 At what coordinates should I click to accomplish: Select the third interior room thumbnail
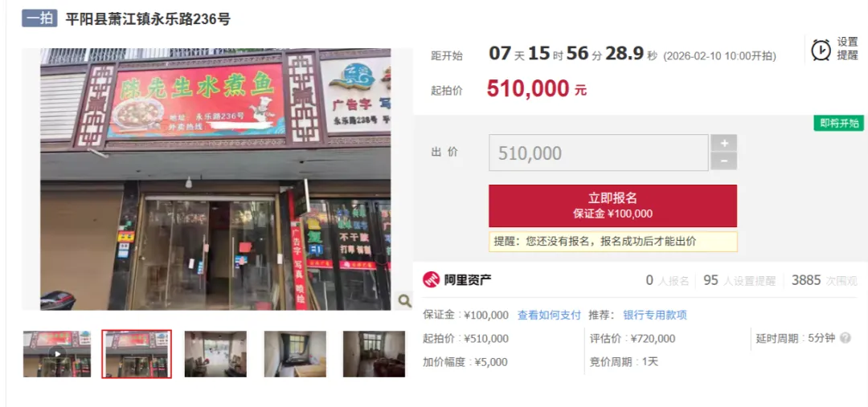tap(215, 354)
